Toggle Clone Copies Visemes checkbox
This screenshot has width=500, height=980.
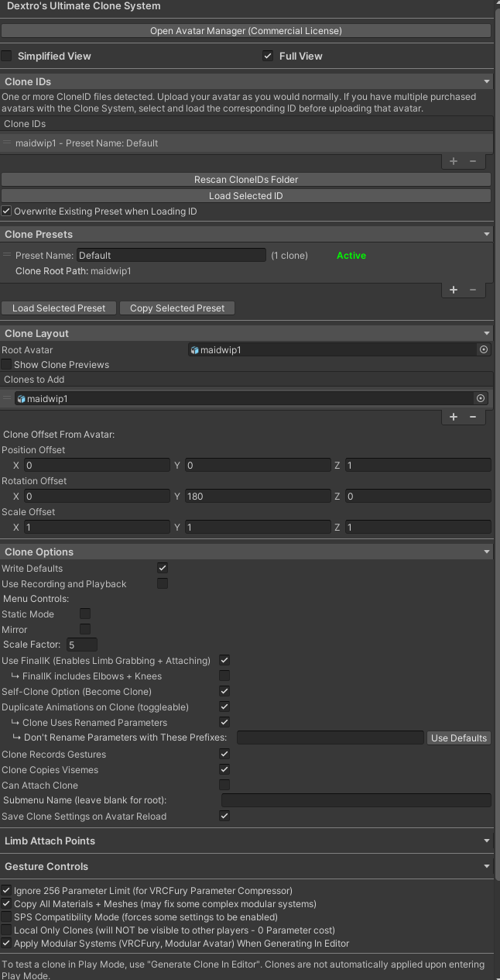pyautogui.click(x=224, y=769)
